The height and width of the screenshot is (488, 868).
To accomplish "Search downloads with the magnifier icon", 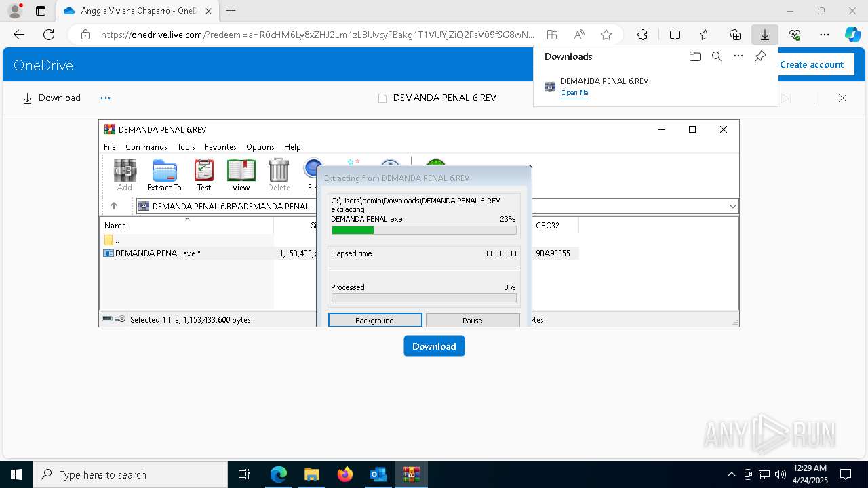I will (x=716, y=56).
